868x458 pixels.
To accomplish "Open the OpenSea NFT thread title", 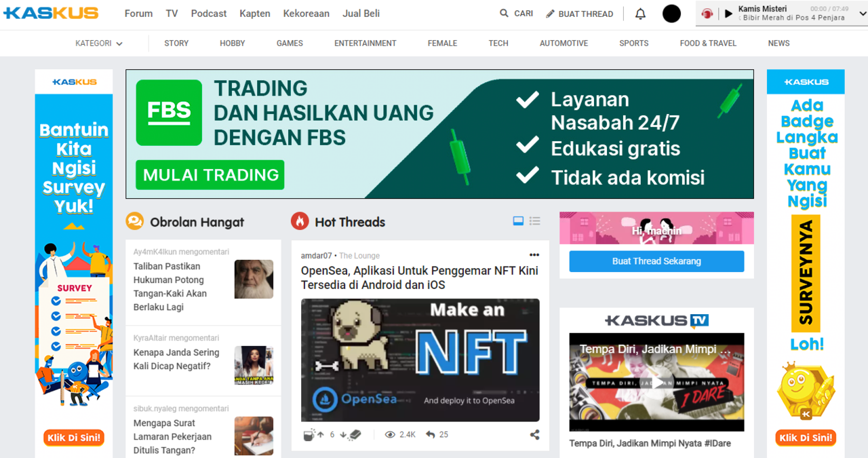I will [420, 278].
